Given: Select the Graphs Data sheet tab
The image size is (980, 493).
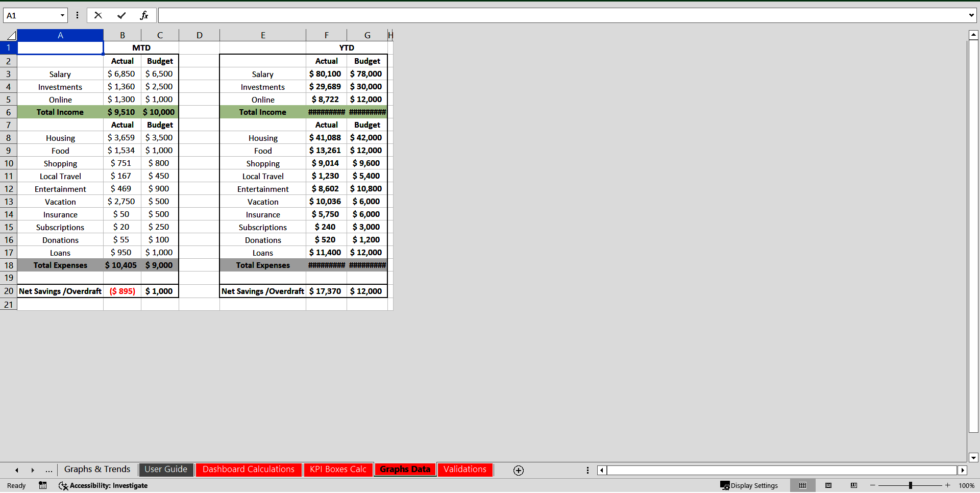Looking at the screenshot, I should tap(405, 470).
